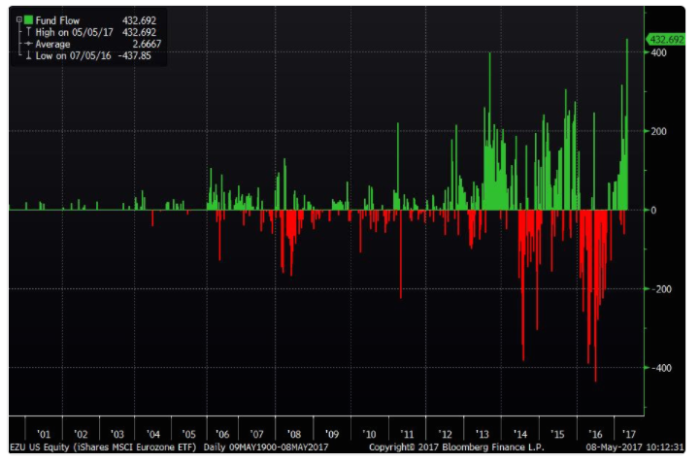Select the 0 baseline axis label
The image size is (700, 464).
tap(654, 210)
